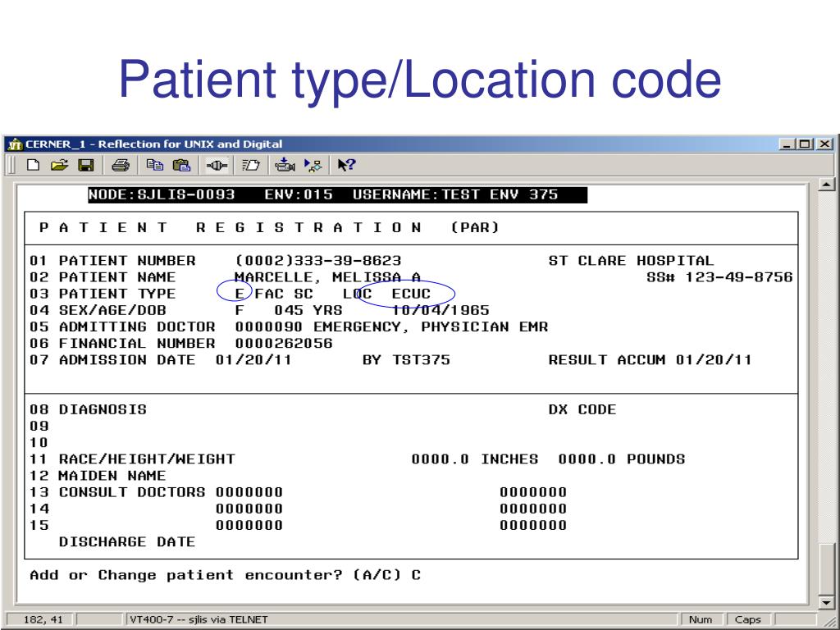Save the session with the Save icon

click(86, 164)
